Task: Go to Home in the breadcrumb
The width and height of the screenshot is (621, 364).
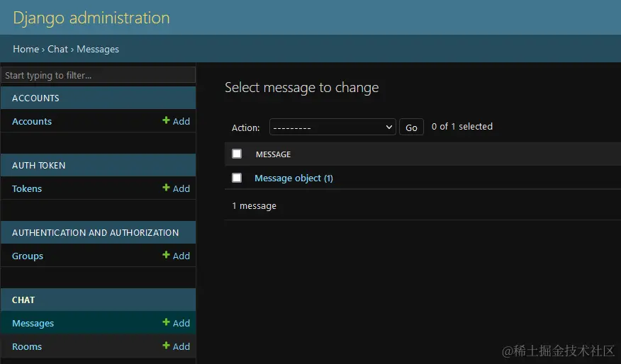Action: 26,49
